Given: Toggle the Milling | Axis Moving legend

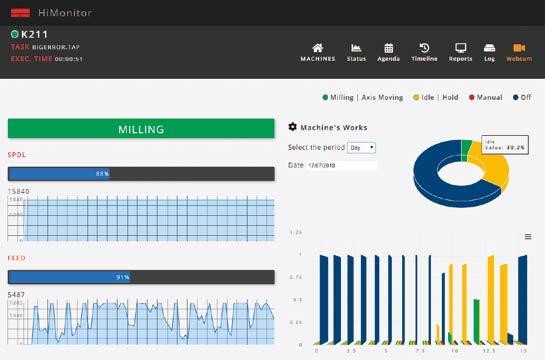Looking at the screenshot, I should tap(363, 98).
